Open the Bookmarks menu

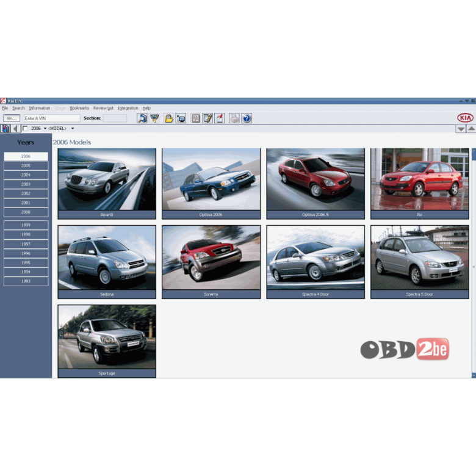tap(79, 108)
